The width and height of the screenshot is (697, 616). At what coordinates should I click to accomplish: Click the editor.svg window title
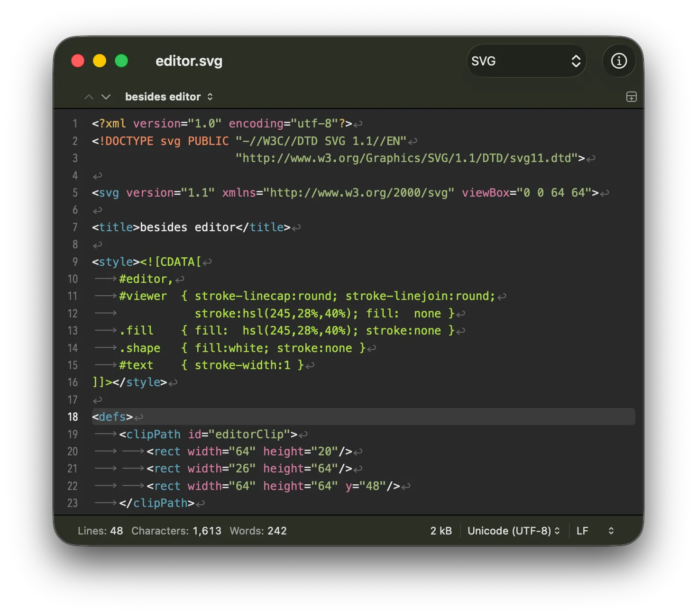click(x=189, y=61)
